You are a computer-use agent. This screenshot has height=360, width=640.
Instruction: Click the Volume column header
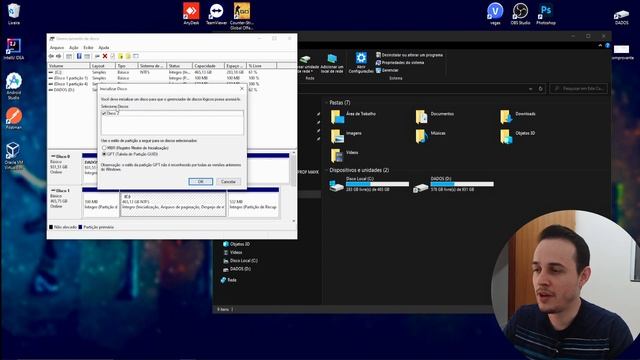pos(69,66)
